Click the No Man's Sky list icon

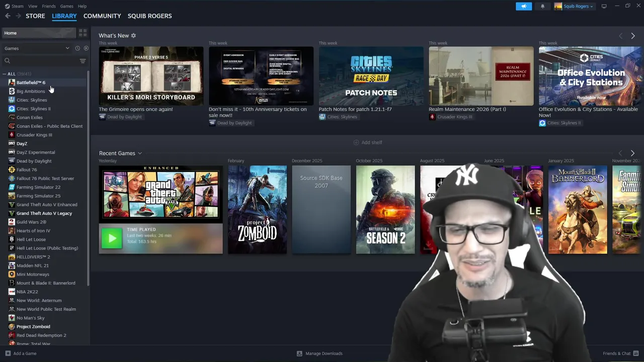(12, 318)
